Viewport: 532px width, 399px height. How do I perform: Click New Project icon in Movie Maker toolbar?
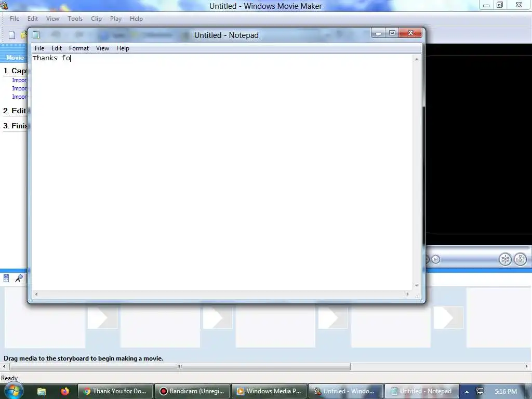point(12,35)
